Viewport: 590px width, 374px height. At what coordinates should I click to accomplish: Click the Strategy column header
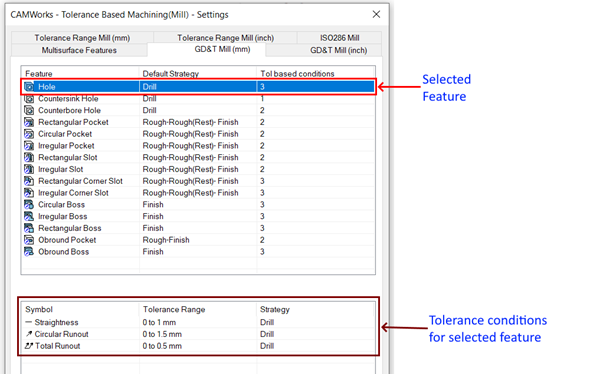tap(316, 309)
